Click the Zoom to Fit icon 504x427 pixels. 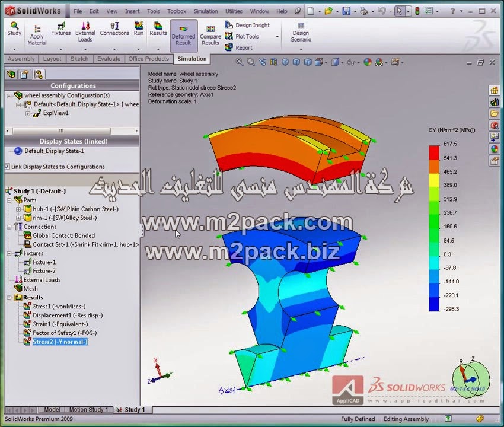point(240,62)
